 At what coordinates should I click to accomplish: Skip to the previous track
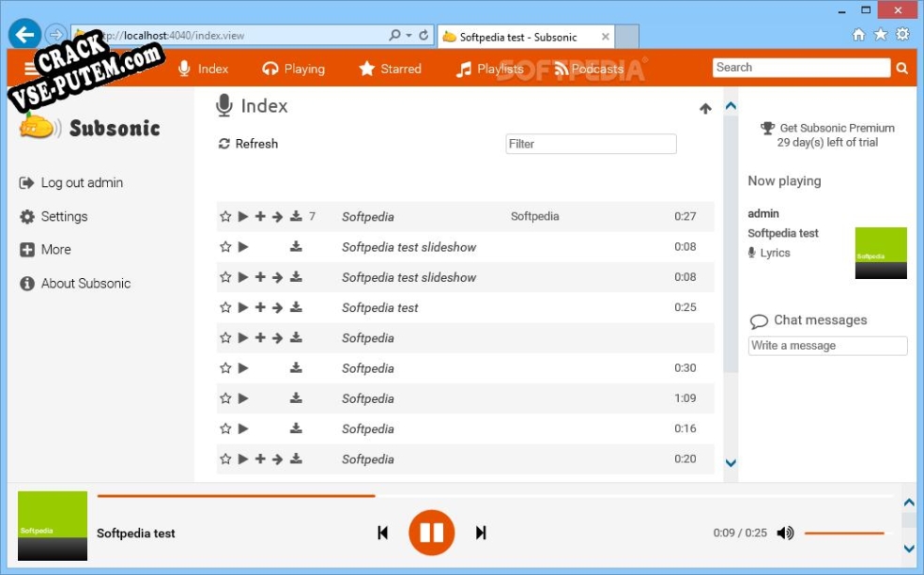coord(382,533)
